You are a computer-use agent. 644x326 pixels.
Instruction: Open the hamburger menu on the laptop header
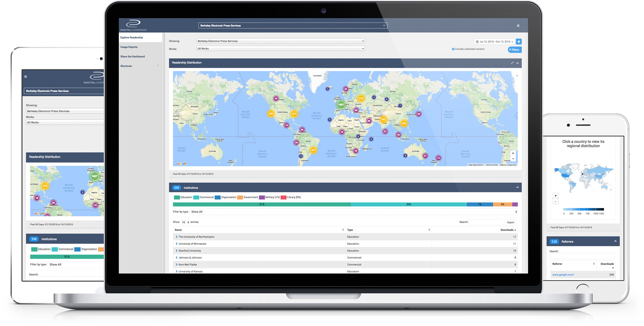(518, 26)
